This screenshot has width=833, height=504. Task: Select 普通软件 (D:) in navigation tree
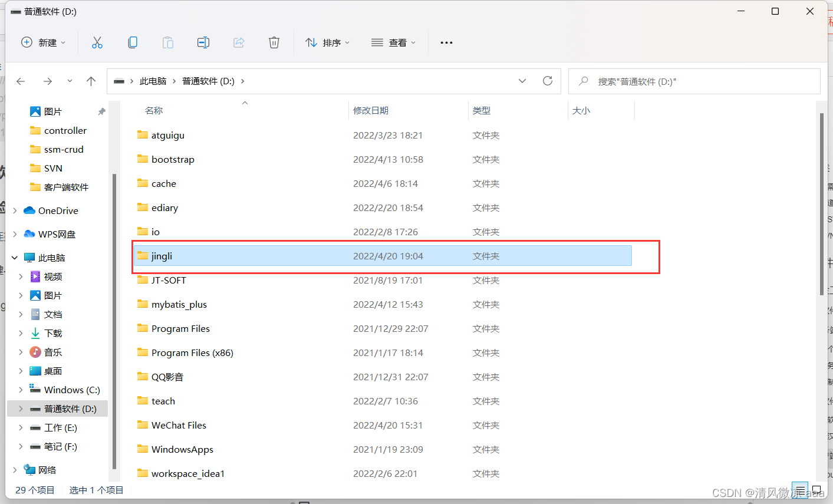pyautogui.click(x=58, y=409)
